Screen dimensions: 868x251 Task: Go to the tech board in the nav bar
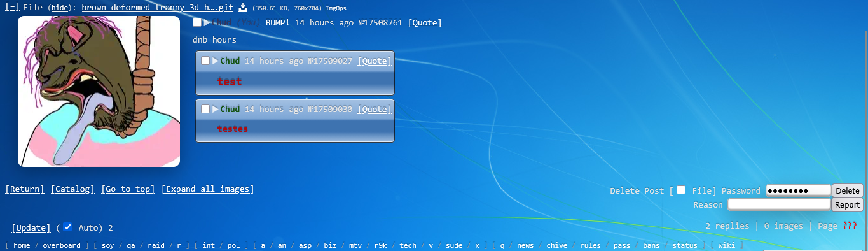tap(408, 245)
